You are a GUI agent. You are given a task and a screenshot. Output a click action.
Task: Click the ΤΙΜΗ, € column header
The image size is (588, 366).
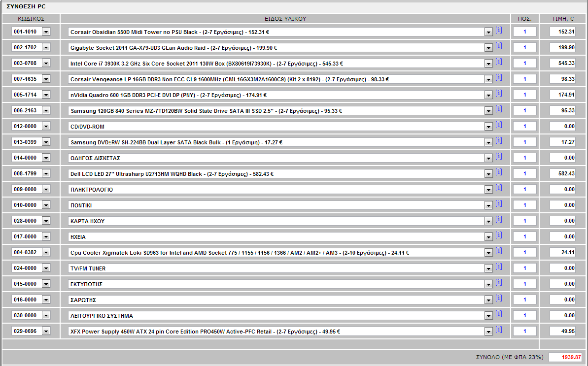click(x=562, y=19)
